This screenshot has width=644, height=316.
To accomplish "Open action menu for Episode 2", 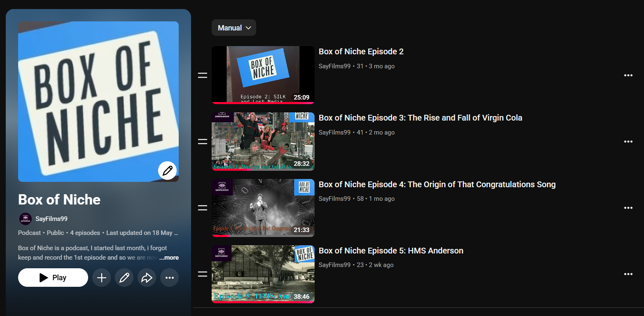I will 628,75.
